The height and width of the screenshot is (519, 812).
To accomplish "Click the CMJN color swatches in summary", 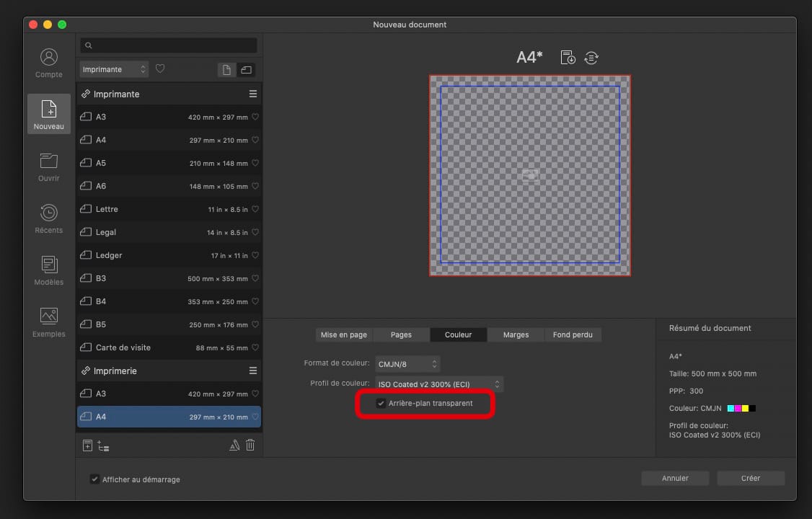I will (x=741, y=408).
